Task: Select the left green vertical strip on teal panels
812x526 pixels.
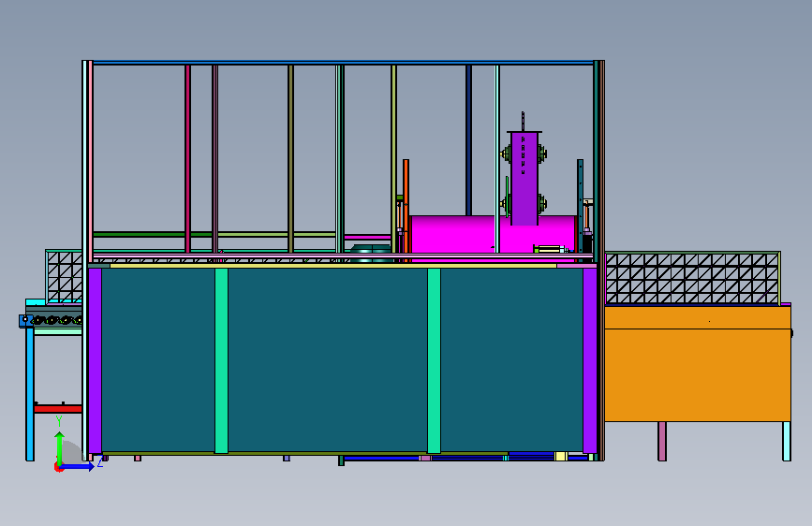Action: [x=221, y=361]
